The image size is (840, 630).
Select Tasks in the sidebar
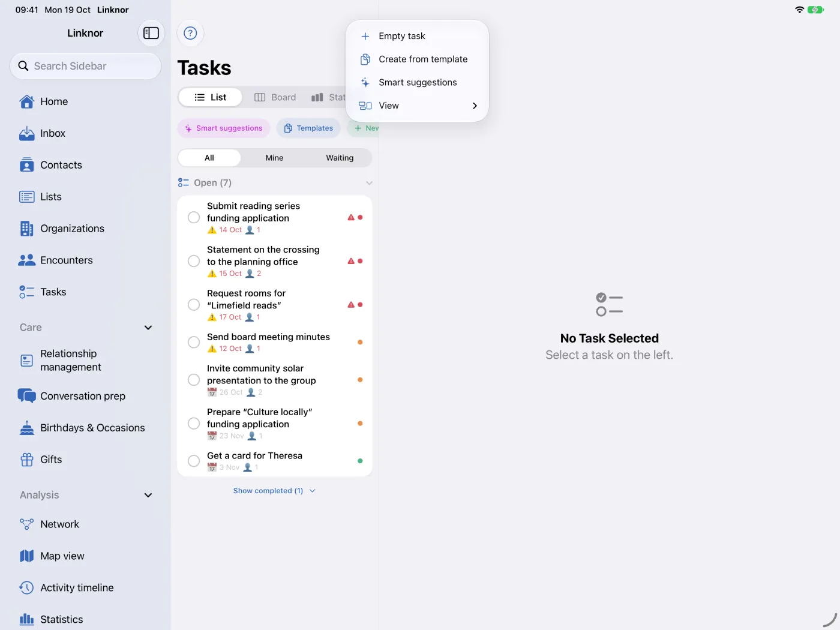(85, 292)
